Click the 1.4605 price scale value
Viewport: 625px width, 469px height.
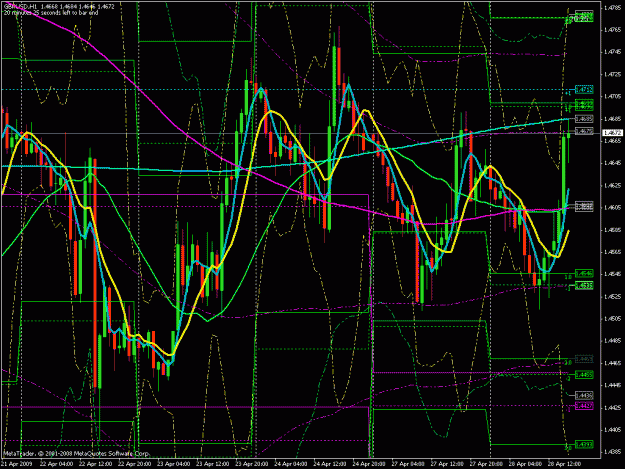pyautogui.click(x=612, y=207)
